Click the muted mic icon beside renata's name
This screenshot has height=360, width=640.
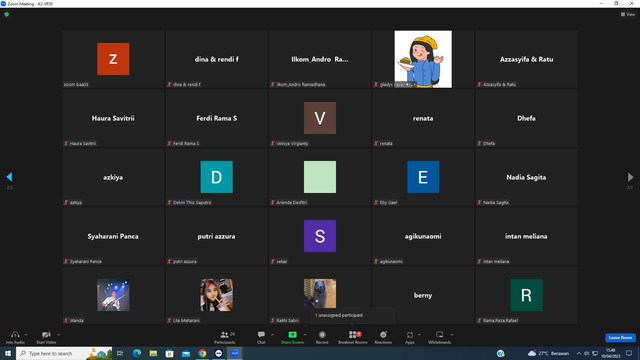pyautogui.click(x=376, y=143)
